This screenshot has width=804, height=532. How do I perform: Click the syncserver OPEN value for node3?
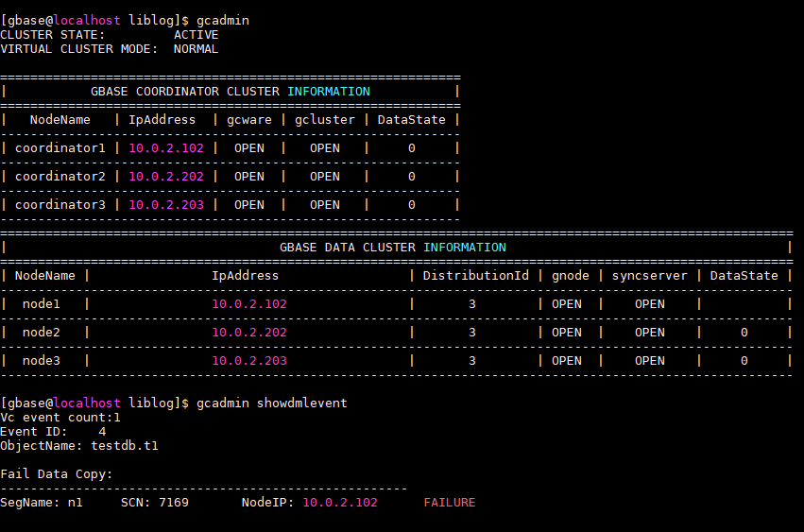pos(650,361)
